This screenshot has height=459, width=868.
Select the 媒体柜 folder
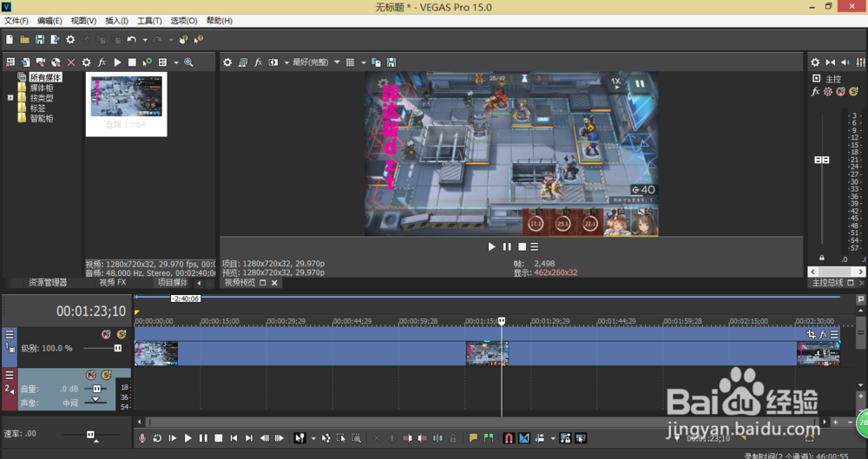42,88
